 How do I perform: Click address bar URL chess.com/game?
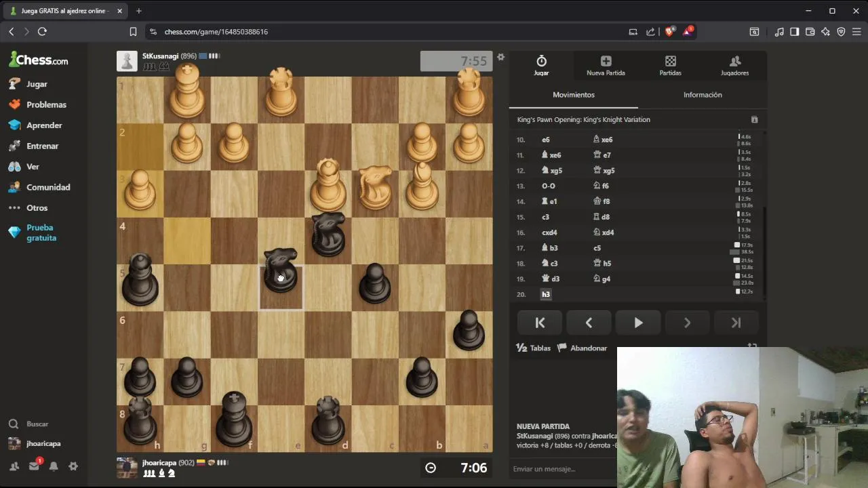(x=216, y=32)
